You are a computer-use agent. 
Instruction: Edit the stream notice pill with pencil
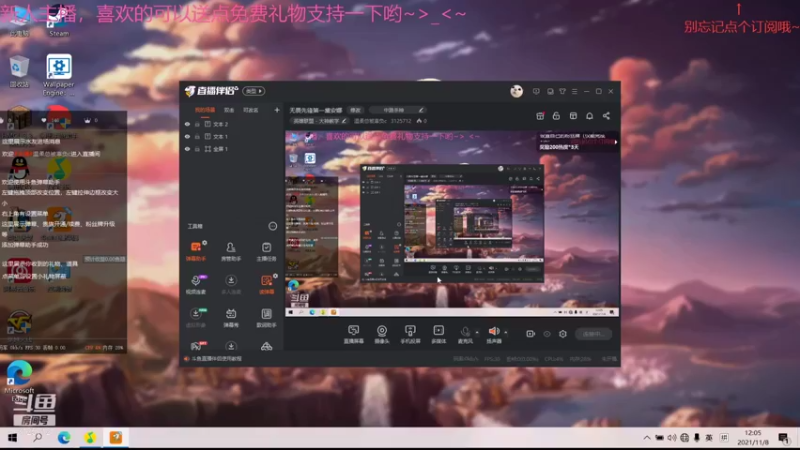[x=397, y=110]
